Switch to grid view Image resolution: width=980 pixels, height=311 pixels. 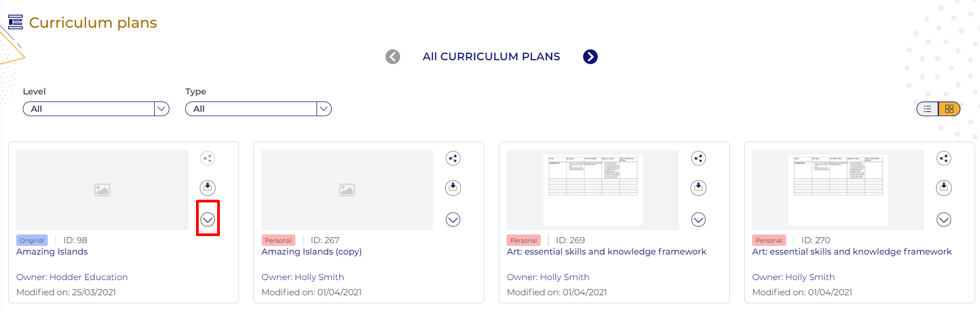(949, 109)
